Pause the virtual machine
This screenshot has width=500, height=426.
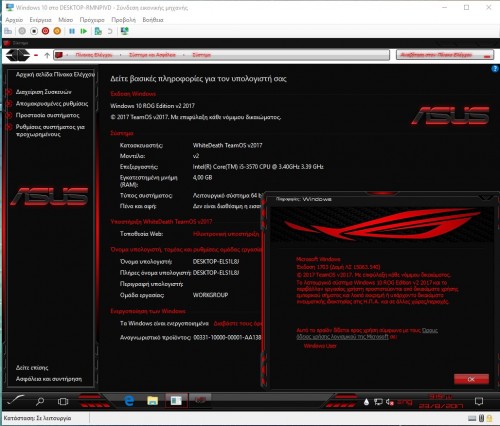click(72, 31)
